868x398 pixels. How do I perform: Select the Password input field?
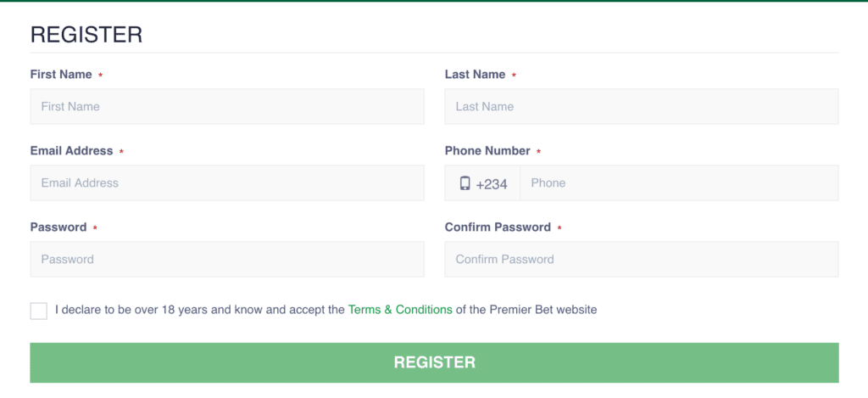tap(227, 259)
